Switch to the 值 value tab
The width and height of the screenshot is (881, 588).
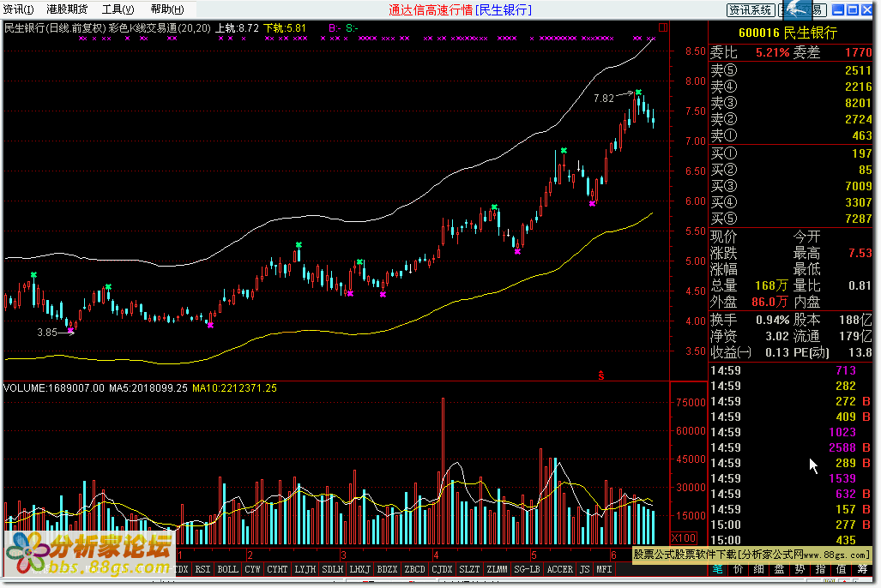pos(841,569)
